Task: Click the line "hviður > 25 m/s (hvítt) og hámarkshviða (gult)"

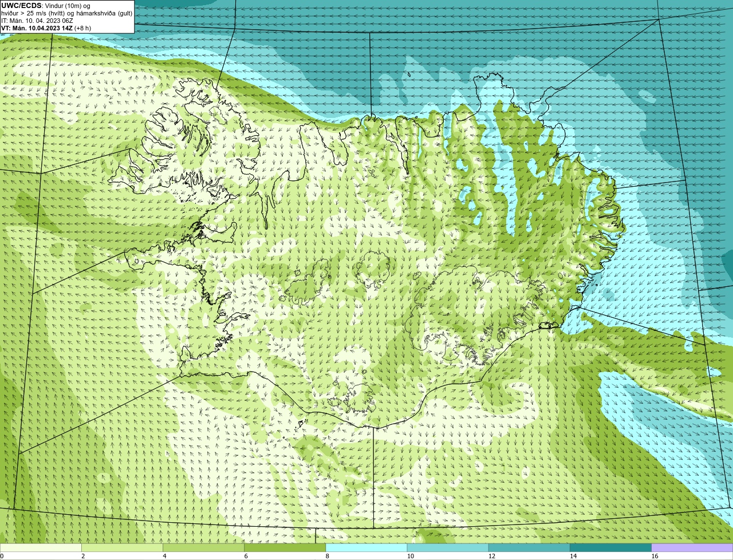Action: 66,13
